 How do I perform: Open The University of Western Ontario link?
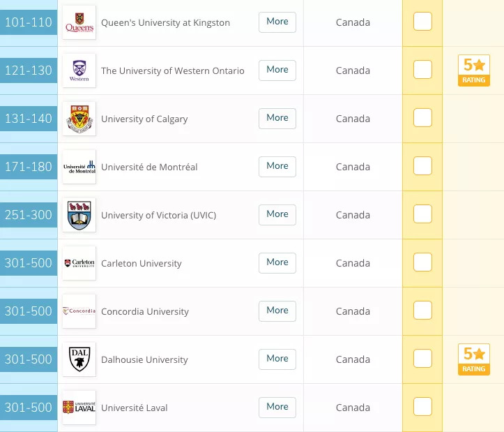[172, 70]
